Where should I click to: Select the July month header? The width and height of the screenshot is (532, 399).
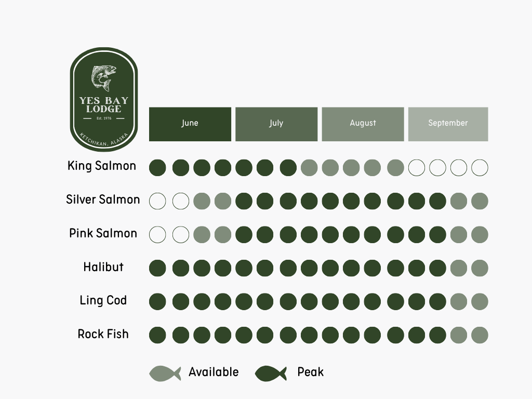[x=276, y=124]
